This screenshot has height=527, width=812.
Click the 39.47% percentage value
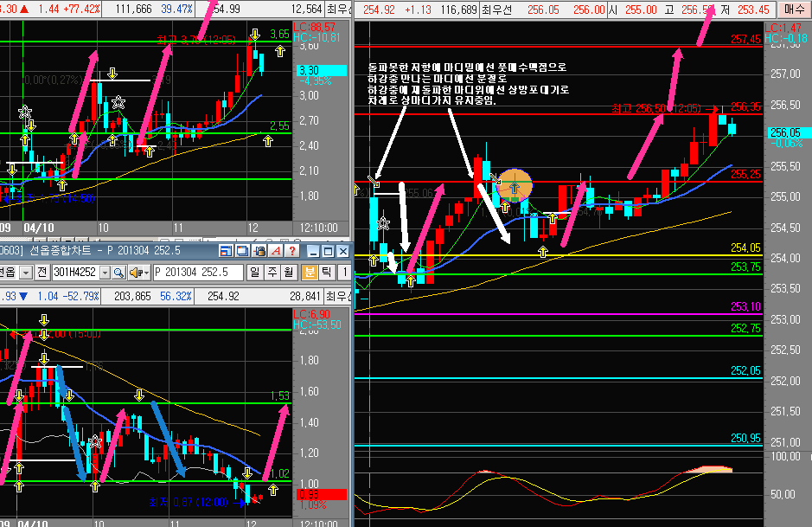click(x=176, y=9)
